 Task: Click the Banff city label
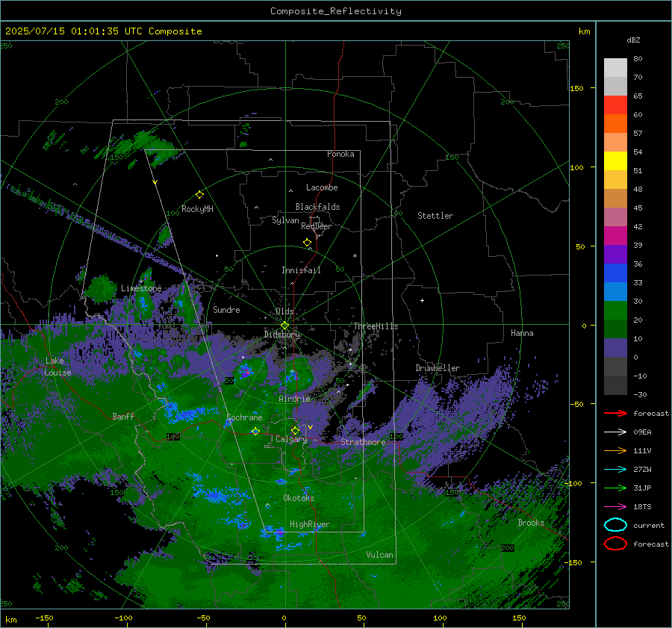click(123, 416)
